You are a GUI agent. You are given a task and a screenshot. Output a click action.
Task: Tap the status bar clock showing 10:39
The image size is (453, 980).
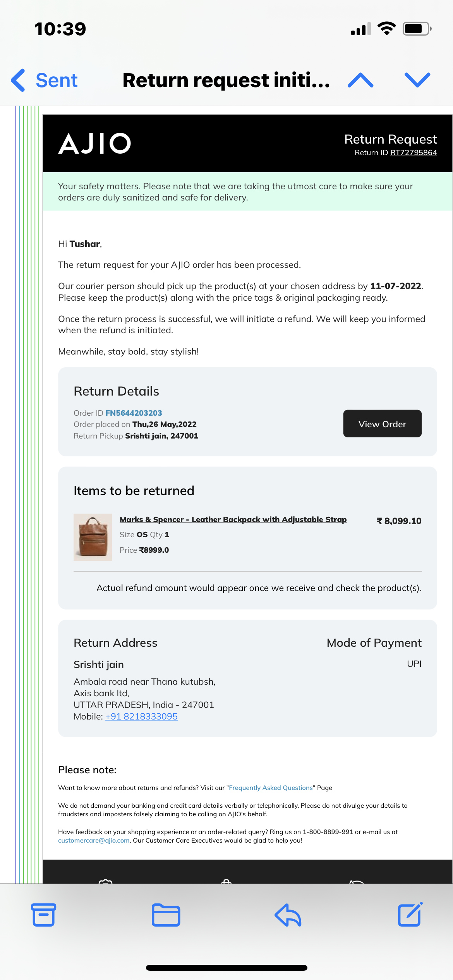tap(60, 29)
